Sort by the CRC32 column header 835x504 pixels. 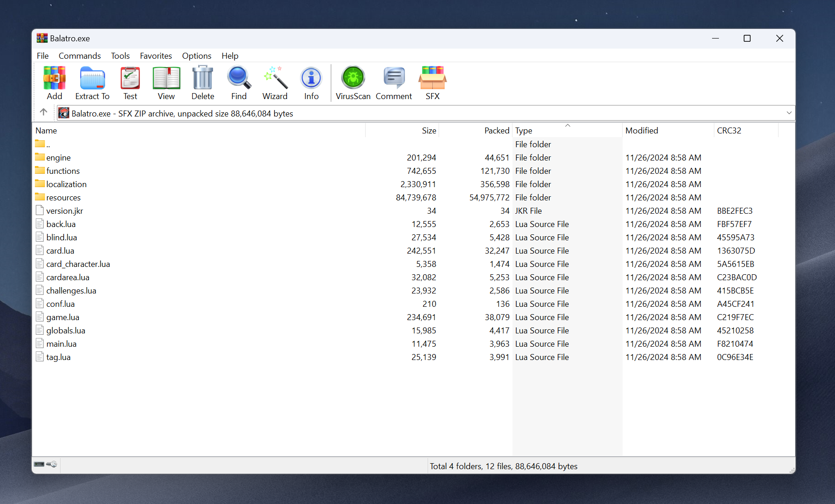746,130
